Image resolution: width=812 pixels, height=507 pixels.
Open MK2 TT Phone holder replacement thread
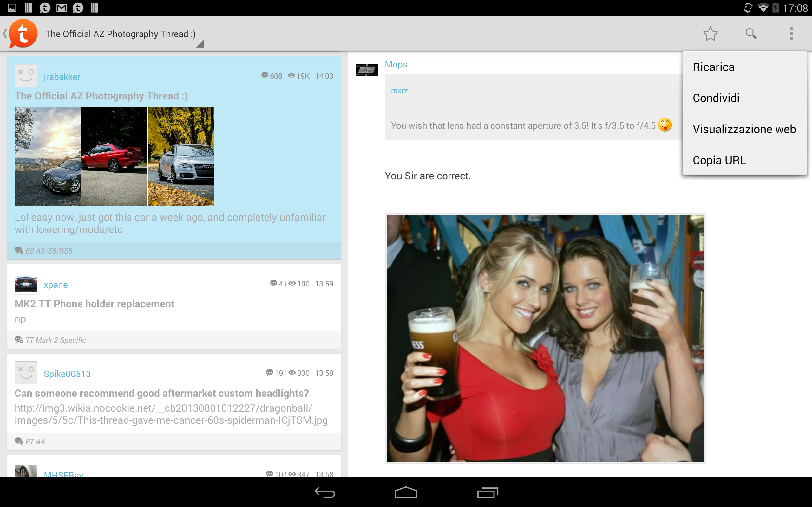[94, 304]
